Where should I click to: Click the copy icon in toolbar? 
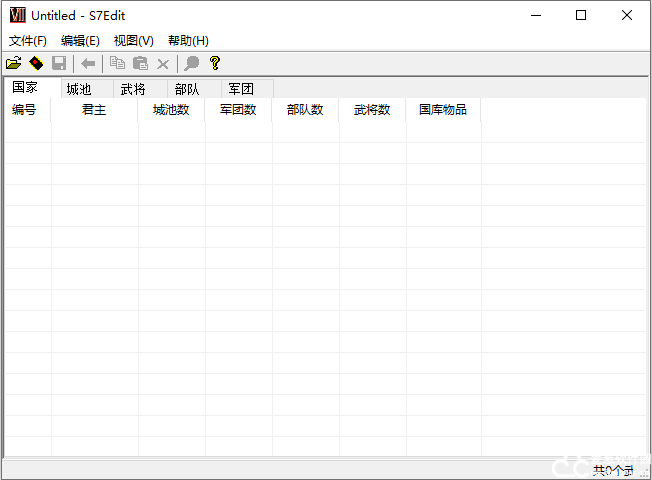pyautogui.click(x=117, y=63)
